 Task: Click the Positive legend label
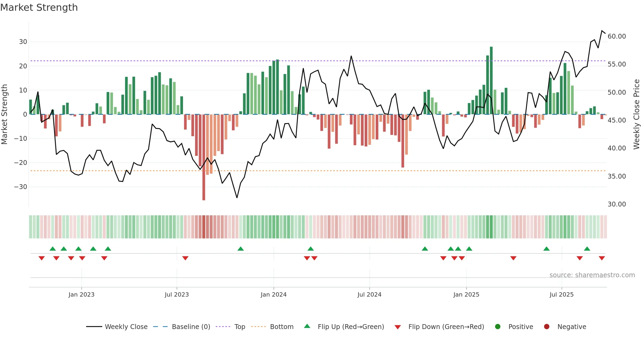tap(521, 327)
